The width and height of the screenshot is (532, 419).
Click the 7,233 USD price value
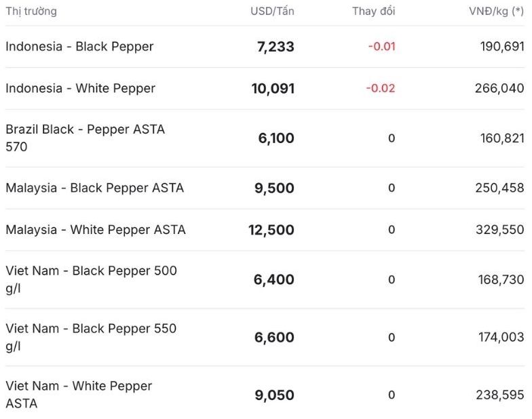click(x=275, y=47)
